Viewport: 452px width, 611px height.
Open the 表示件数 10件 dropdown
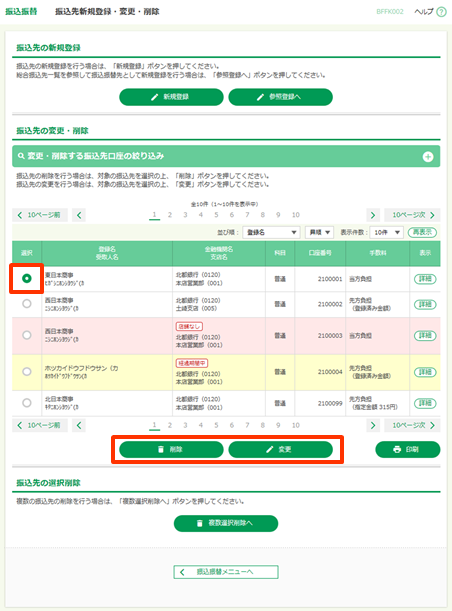[x=387, y=233]
